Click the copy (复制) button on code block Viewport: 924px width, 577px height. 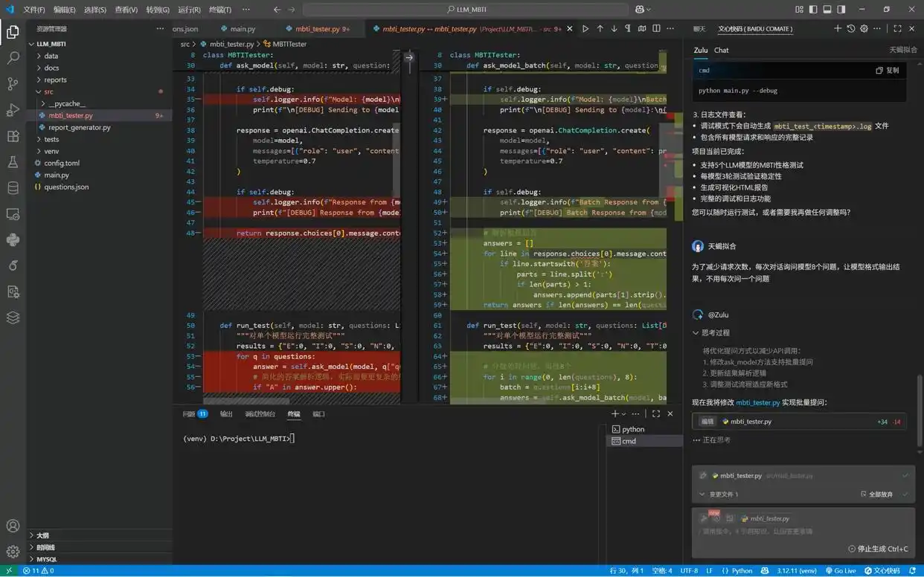(x=887, y=71)
